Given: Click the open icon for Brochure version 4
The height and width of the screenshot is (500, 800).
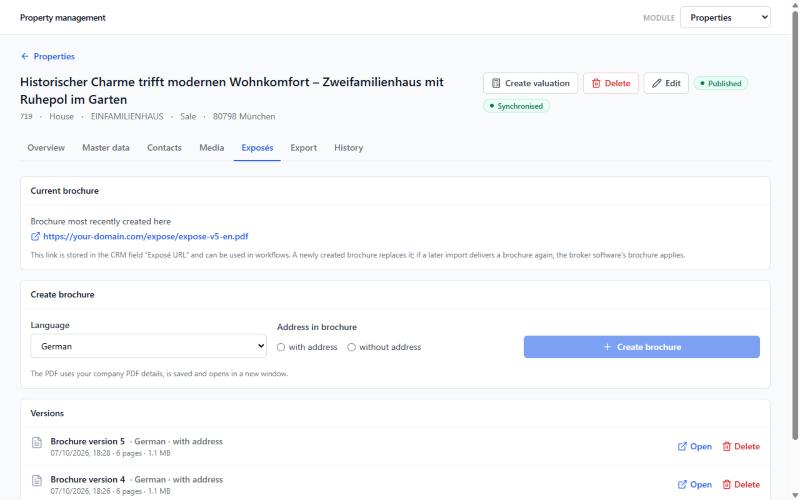Looking at the screenshot, I should pyautogui.click(x=682, y=485).
